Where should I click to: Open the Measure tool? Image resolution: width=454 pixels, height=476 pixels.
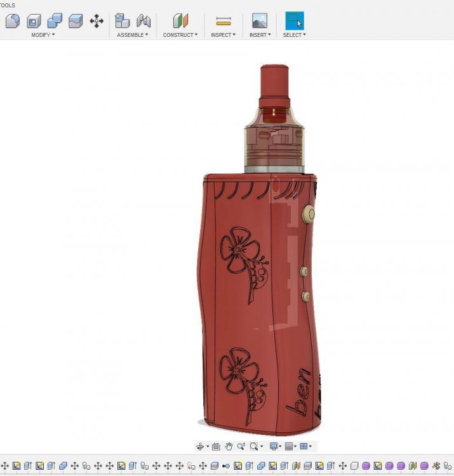[x=224, y=21]
